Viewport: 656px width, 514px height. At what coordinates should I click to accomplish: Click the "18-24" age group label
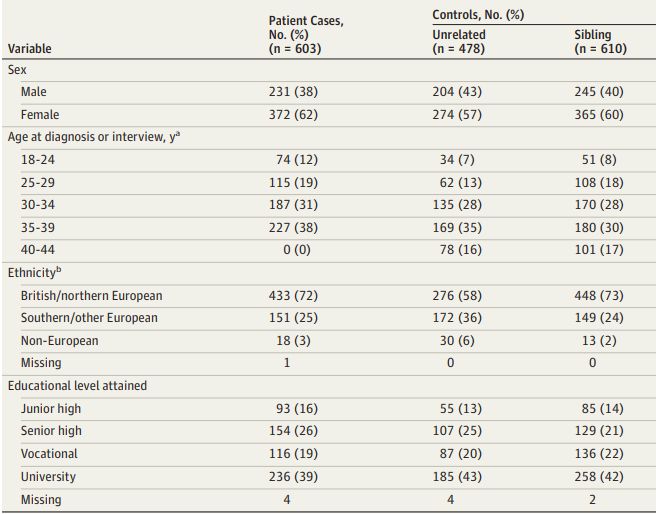click(38, 160)
